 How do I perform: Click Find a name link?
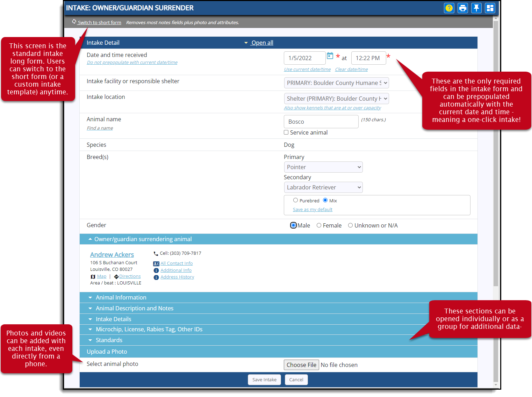click(100, 128)
